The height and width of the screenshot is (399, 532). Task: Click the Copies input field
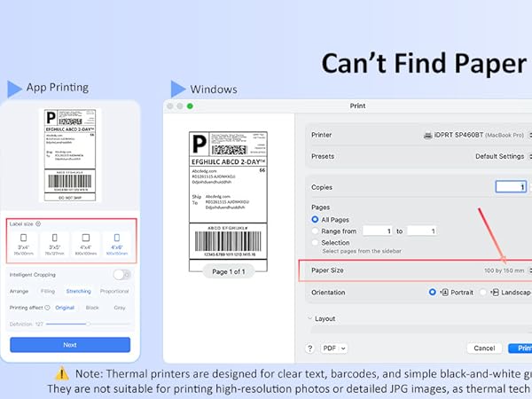click(511, 186)
